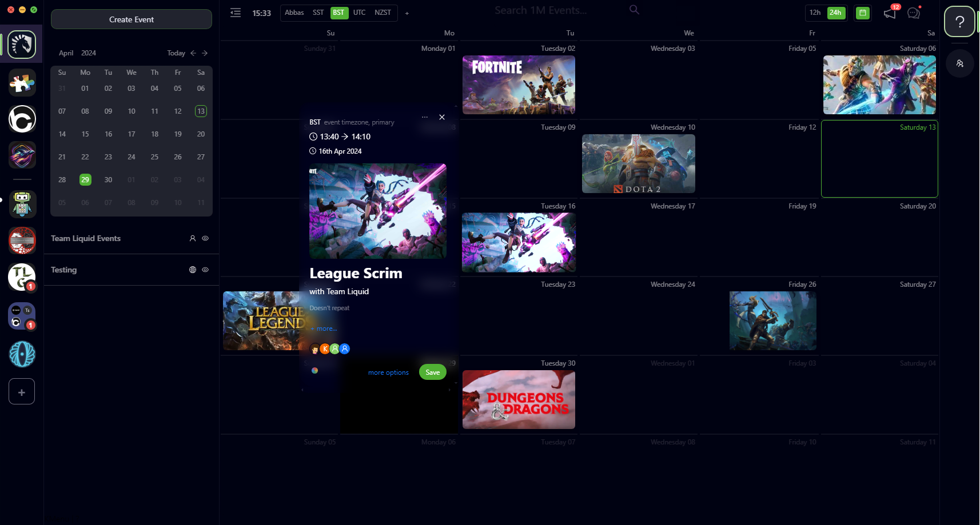Expand more... details in the League Scrim popup
Viewport: 980px width, 525px height.
[x=324, y=328]
